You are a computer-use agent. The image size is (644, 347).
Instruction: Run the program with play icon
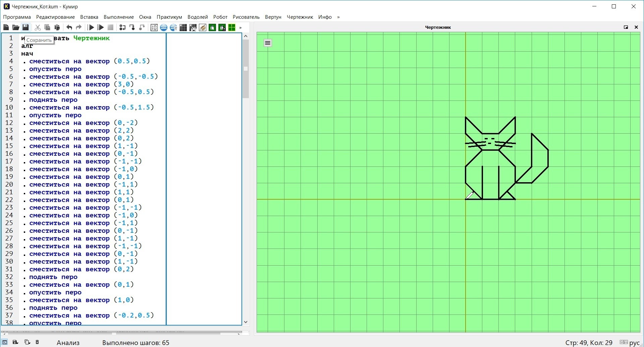pos(91,27)
